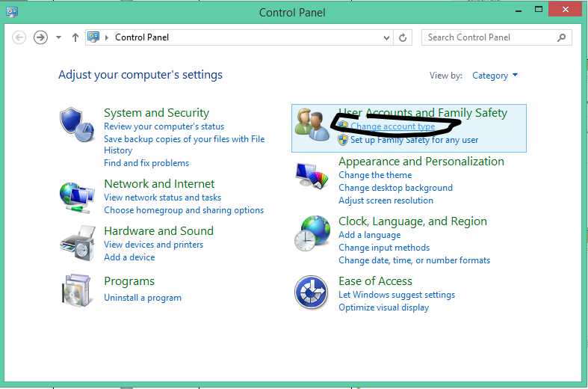
Task: Open Clock, Language, and Region category
Action: (412, 221)
